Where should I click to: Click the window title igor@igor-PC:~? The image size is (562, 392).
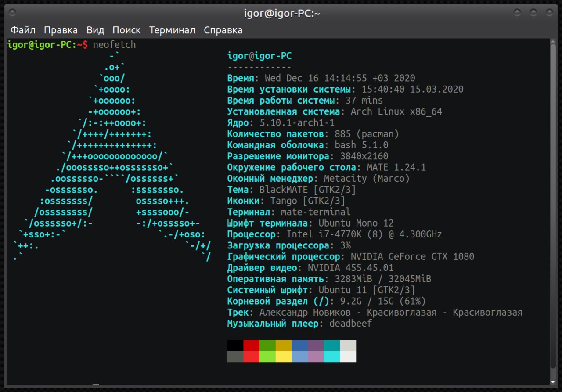(282, 13)
